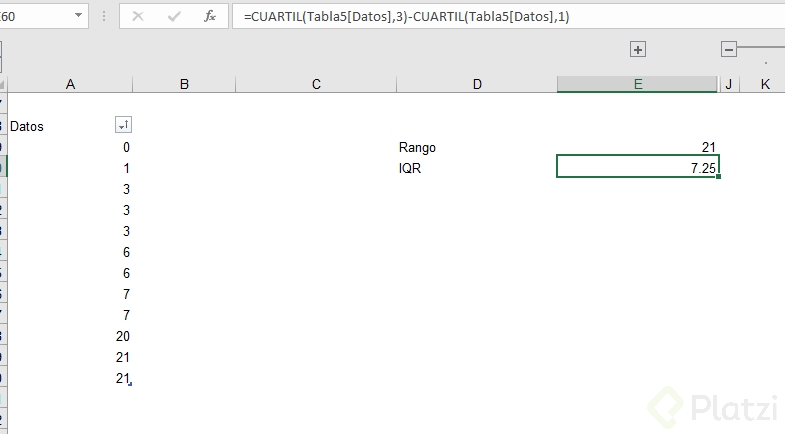
Task: Select column C header
Action: (316, 84)
